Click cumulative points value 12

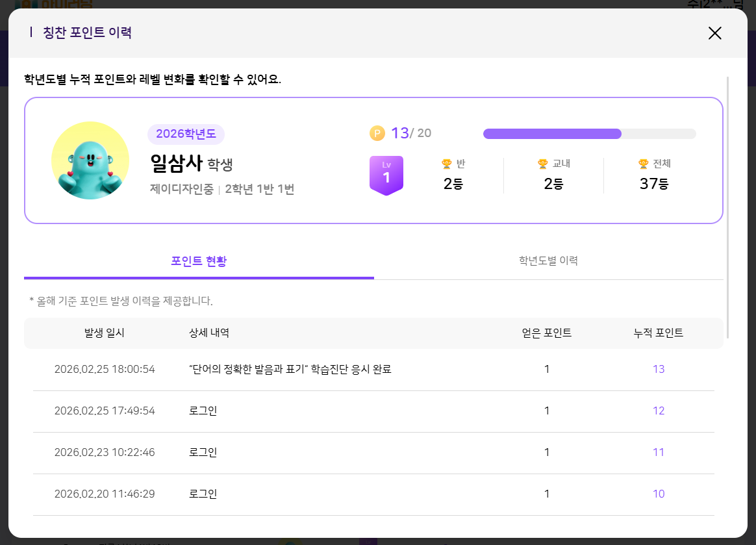point(659,411)
